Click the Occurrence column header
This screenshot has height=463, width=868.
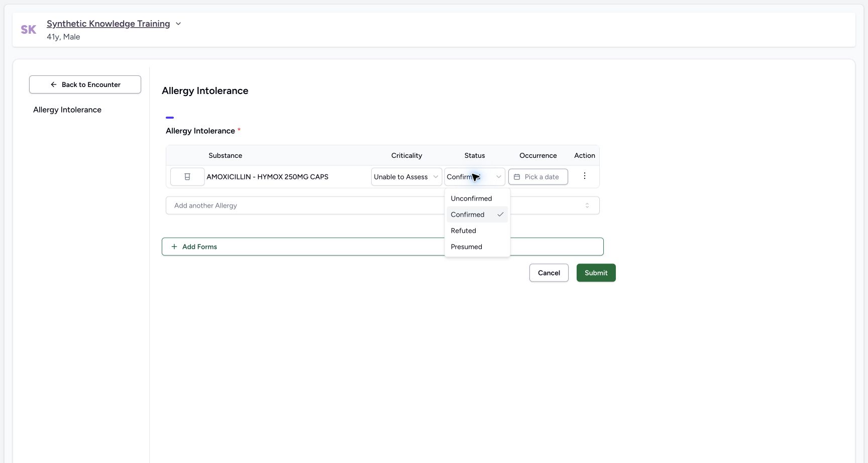(538, 156)
